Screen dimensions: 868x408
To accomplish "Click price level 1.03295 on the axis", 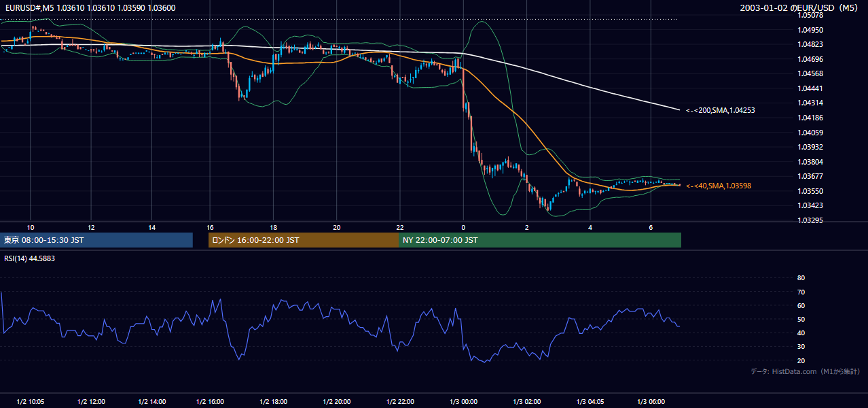I will point(810,220).
